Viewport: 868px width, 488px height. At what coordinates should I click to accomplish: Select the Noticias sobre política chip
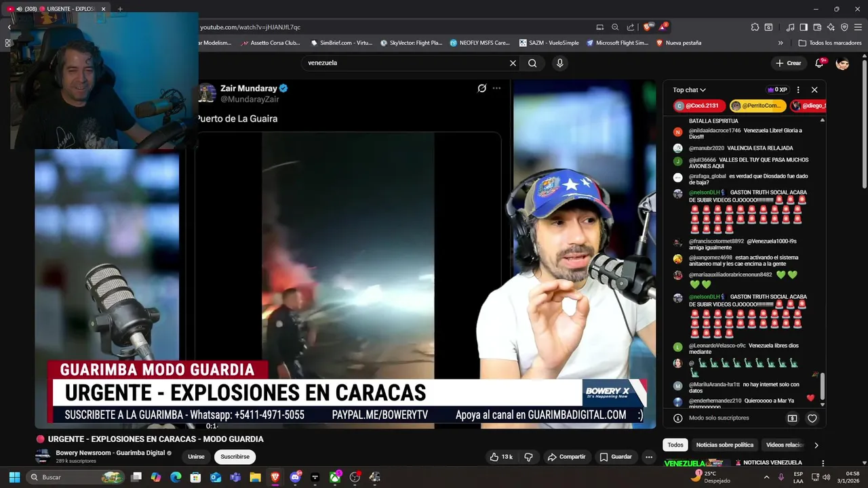(x=725, y=445)
